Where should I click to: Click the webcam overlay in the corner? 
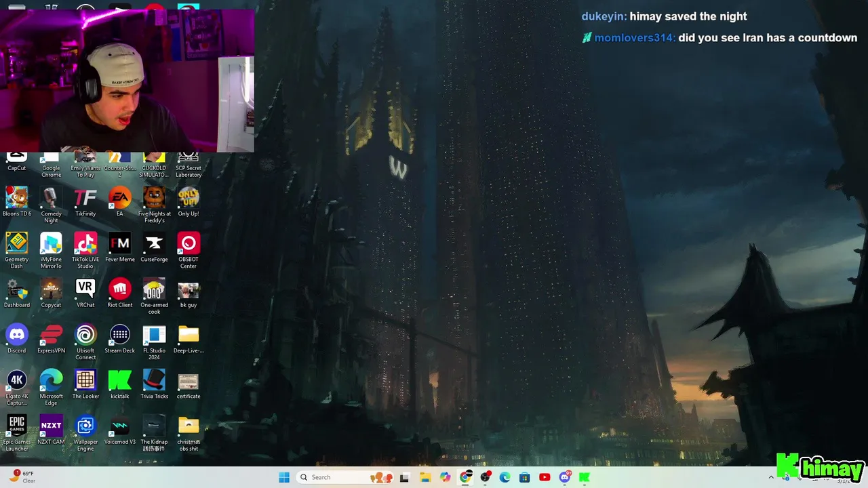(127, 80)
